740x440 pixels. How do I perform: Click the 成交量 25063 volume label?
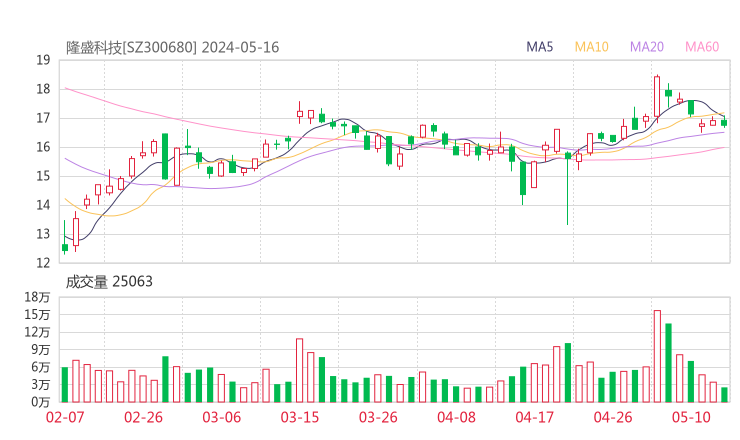109,282
